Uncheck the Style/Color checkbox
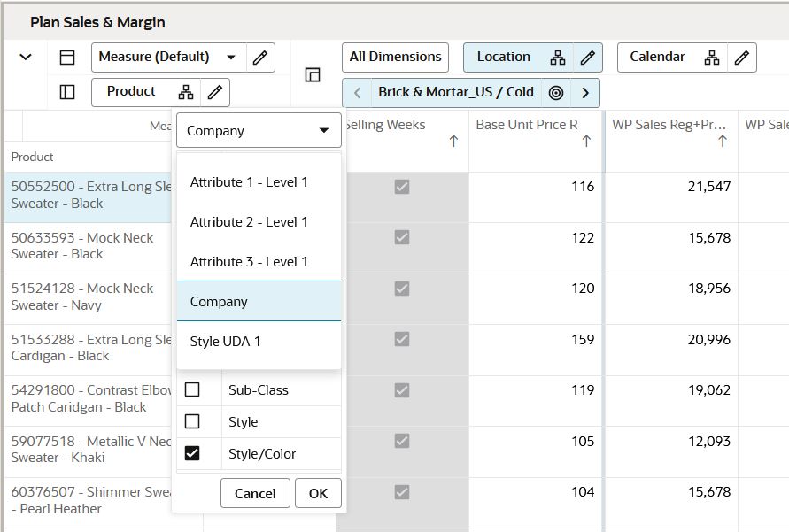 click(x=192, y=453)
